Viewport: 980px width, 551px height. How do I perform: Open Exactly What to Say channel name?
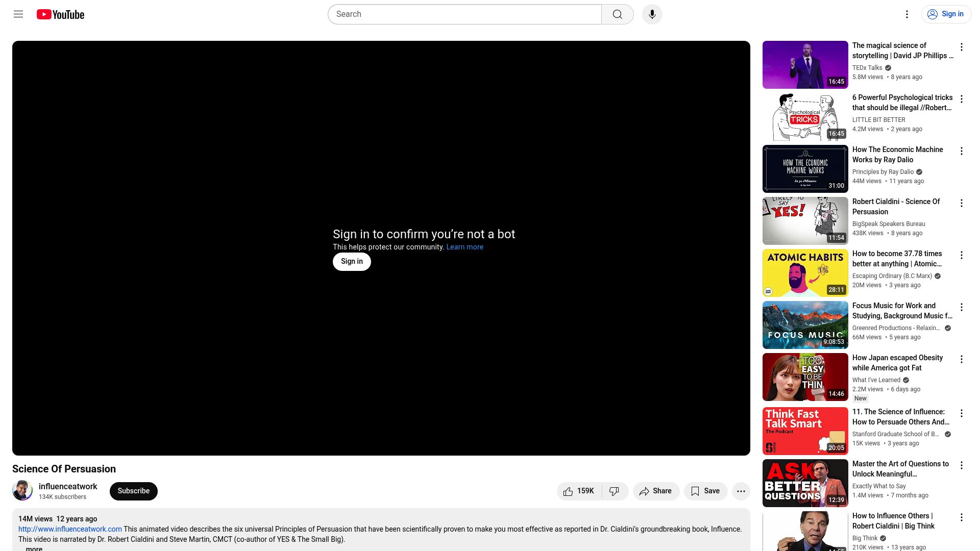(x=879, y=486)
